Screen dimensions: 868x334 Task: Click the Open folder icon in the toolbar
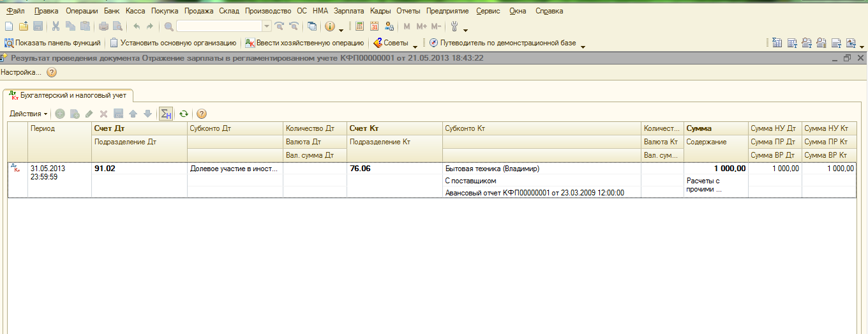[23, 26]
